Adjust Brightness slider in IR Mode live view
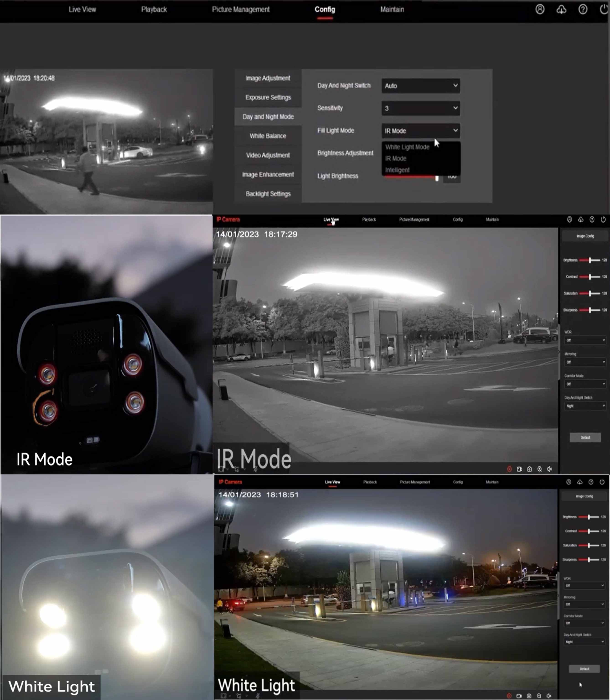The height and width of the screenshot is (700, 610). (x=589, y=260)
